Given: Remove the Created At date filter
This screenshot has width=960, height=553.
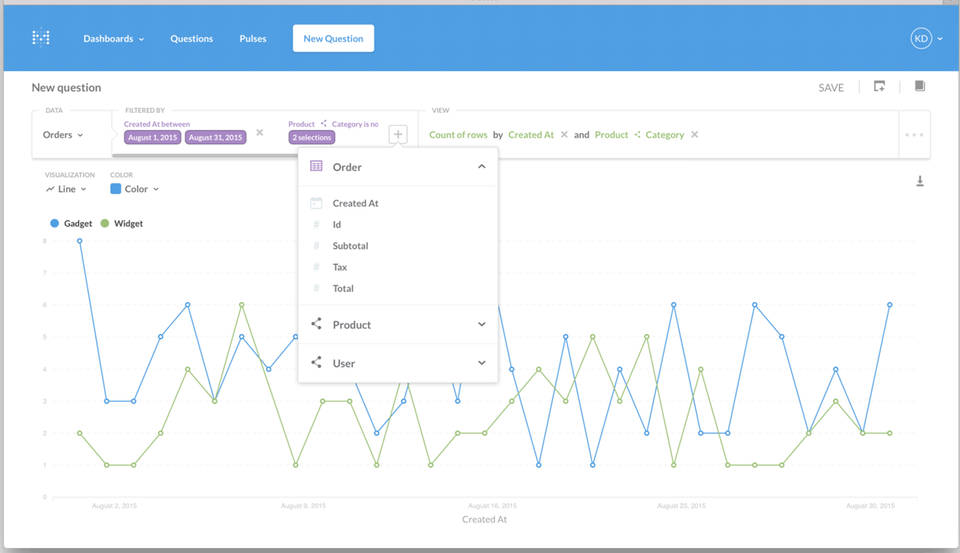Looking at the screenshot, I should [x=260, y=132].
